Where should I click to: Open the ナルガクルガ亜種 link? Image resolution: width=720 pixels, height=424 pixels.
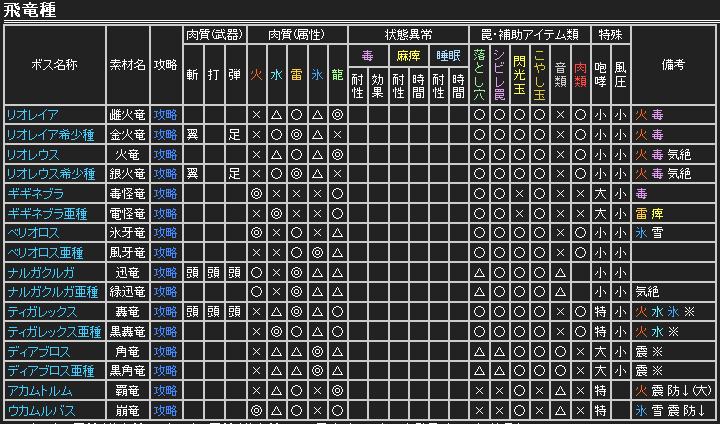click(52, 292)
